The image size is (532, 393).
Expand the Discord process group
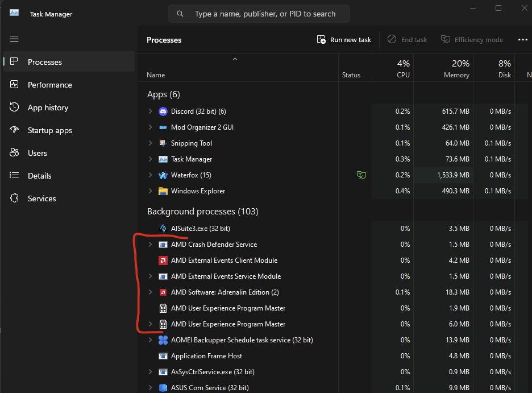click(150, 111)
